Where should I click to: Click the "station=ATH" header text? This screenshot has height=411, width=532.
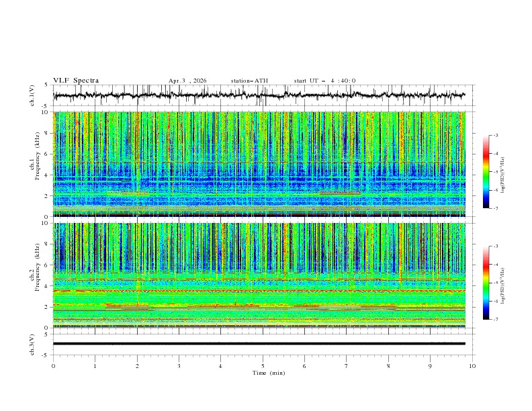click(249, 81)
